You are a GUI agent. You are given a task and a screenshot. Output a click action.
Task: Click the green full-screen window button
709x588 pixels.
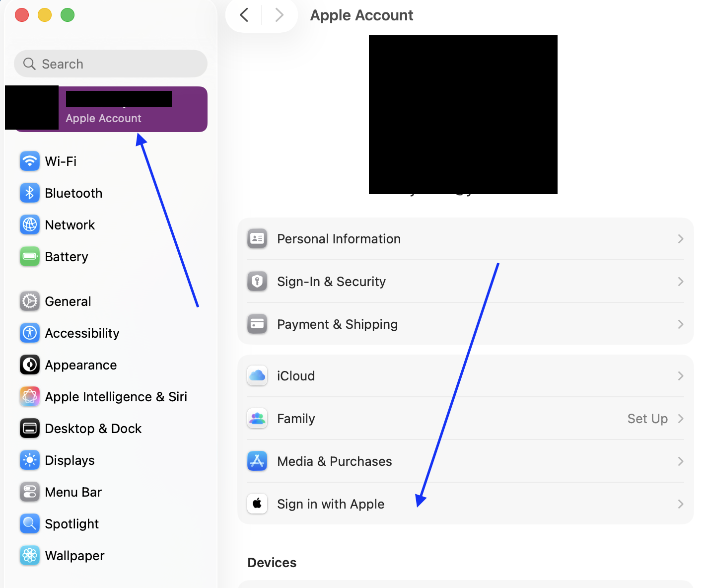(x=68, y=15)
